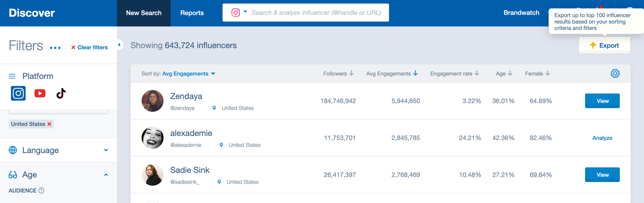Analyze the alexademie influencer
644x203 pixels.
point(602,138)
